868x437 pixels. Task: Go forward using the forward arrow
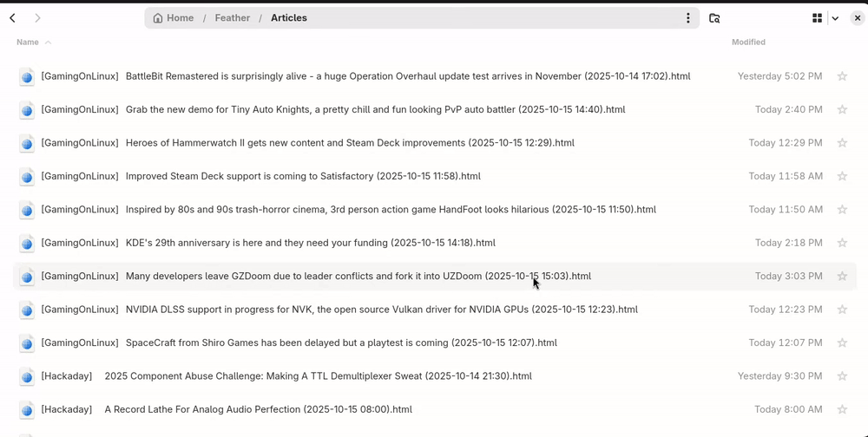(37, 18)
